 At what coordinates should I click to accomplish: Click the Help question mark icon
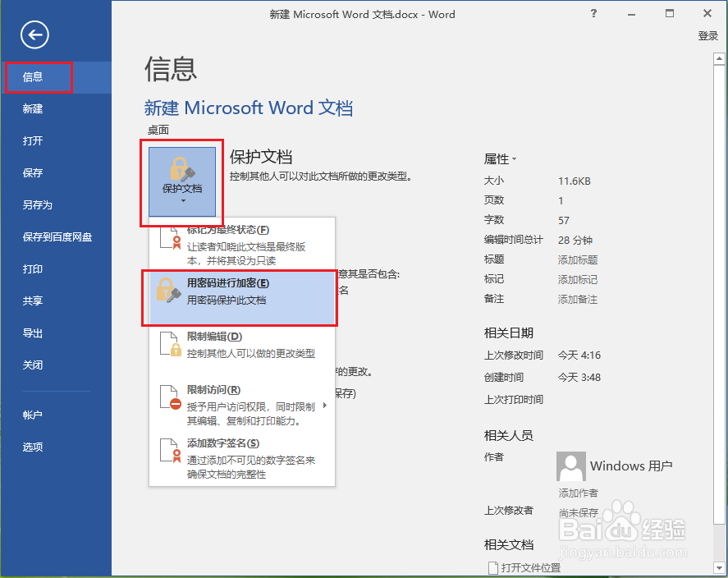[x=593, y=13]
